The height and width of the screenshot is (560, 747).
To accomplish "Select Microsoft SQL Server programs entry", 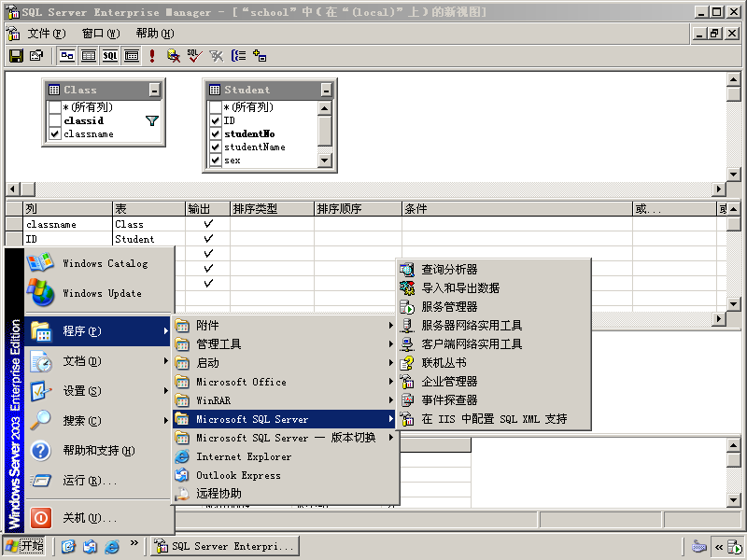I will point(285,419).
